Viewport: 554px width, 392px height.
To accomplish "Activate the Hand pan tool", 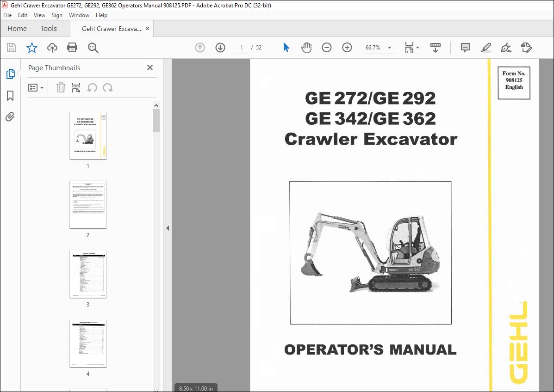I will click(306, 48).
